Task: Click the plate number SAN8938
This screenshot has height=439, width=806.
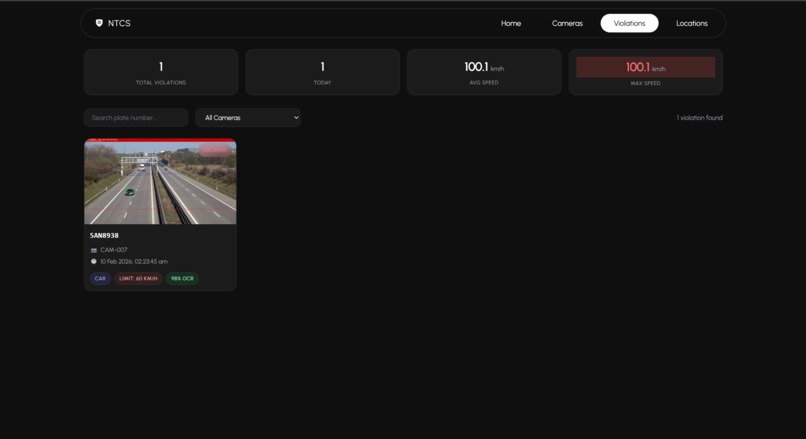Action: (x=104, y=235)
